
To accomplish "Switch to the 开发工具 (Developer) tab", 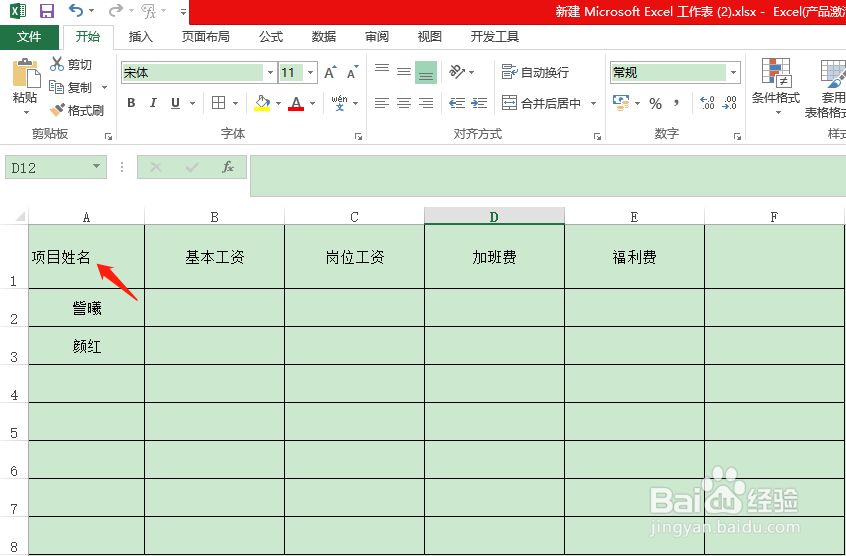I will tap(495, 37).
